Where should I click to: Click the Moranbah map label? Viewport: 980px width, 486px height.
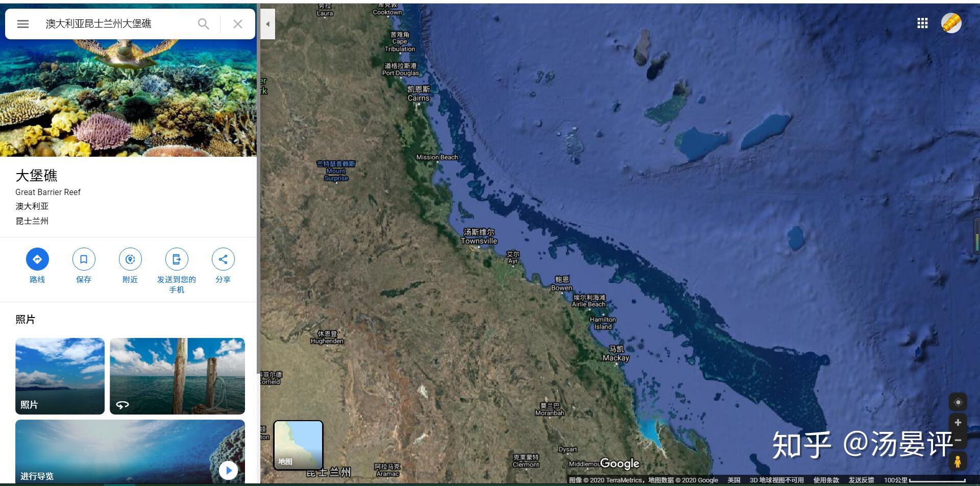coord(550,409)
